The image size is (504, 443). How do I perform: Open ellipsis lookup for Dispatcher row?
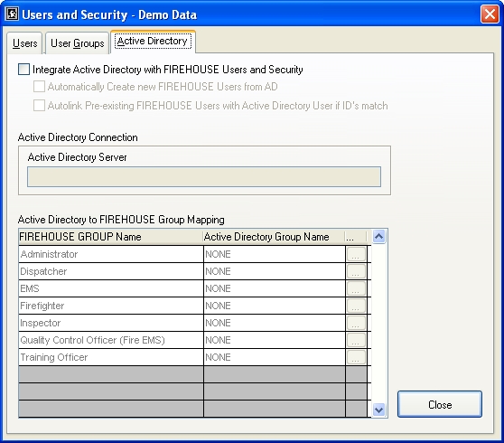point(356,271)
